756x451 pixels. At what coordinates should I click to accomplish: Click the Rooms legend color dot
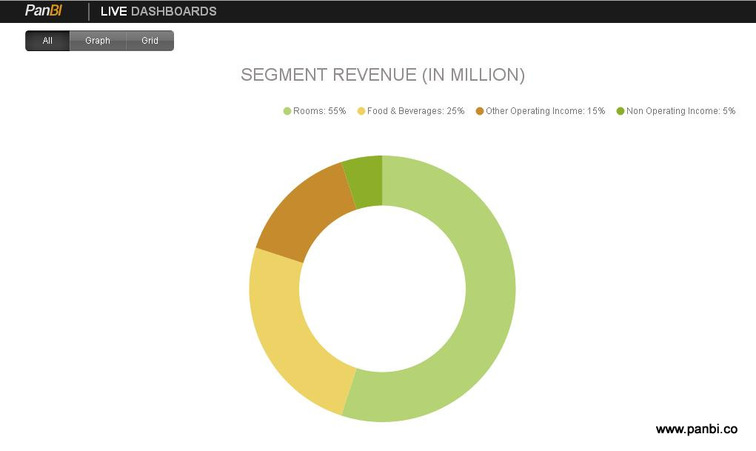[287, 111]
